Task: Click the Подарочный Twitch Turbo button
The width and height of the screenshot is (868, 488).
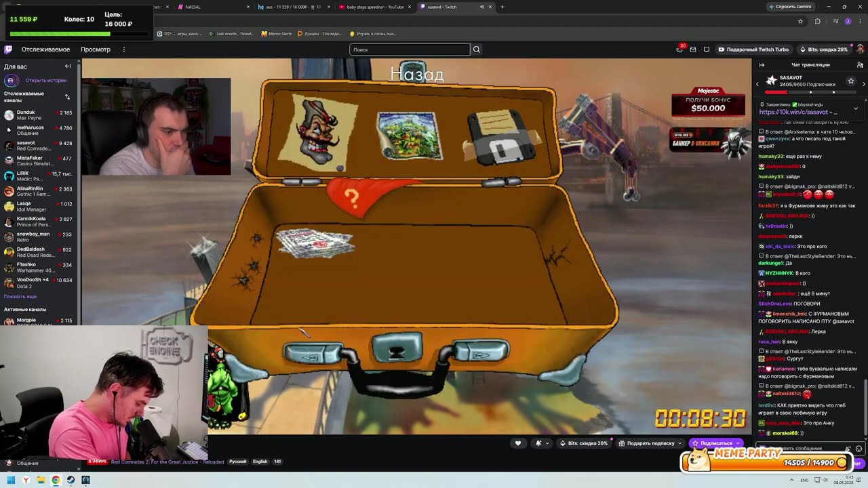Action: coord(753,49)
